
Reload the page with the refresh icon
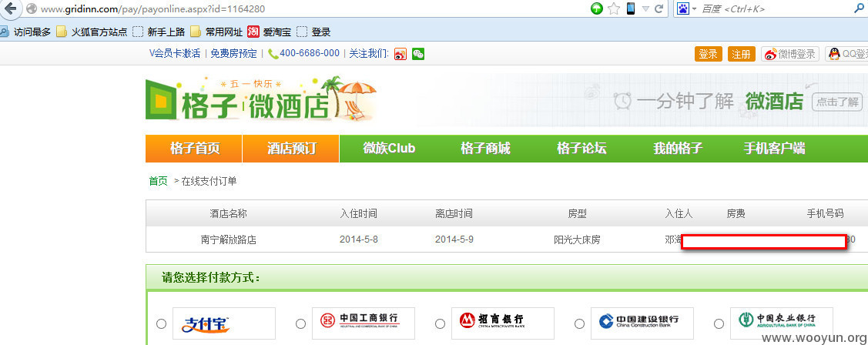click(x=659, y=8)
